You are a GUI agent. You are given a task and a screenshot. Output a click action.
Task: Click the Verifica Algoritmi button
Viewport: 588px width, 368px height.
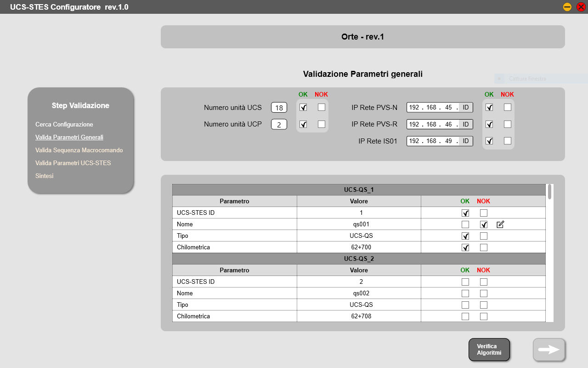tap(489, 350)
